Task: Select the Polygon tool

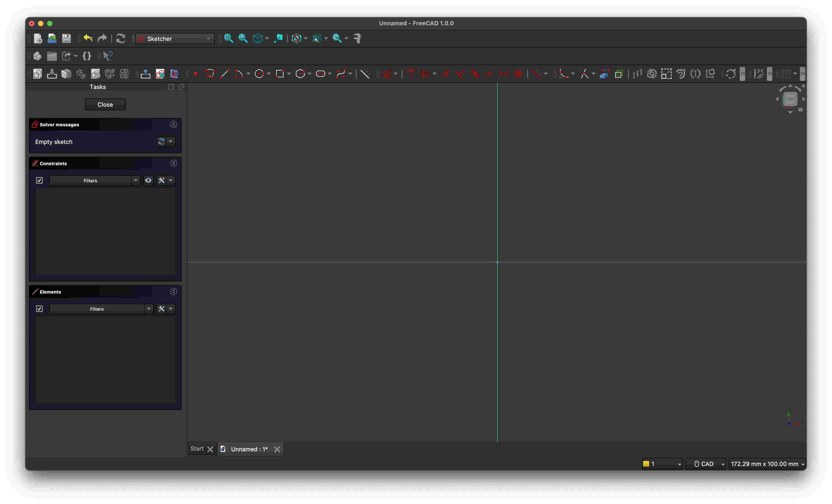Action: (x=300, y=74)
